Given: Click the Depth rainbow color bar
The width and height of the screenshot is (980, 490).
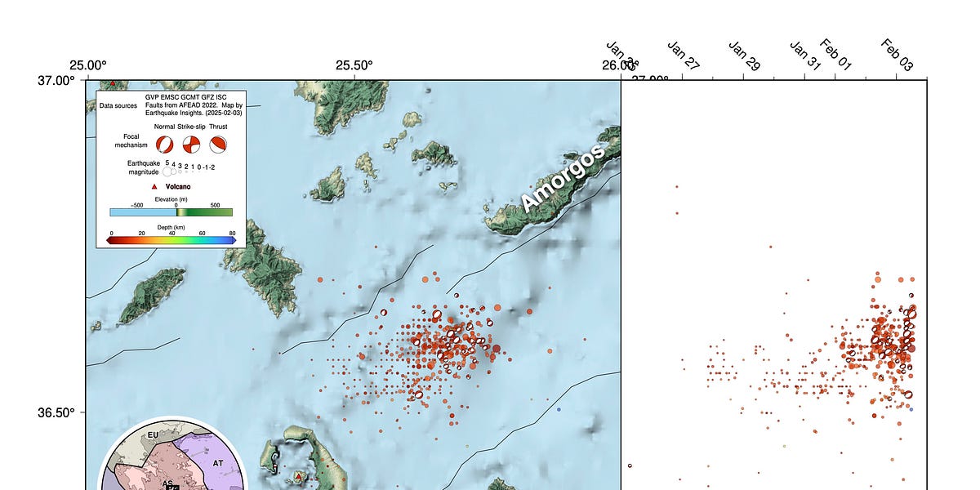Looking at the screenshot, I should tap(171, 240).
